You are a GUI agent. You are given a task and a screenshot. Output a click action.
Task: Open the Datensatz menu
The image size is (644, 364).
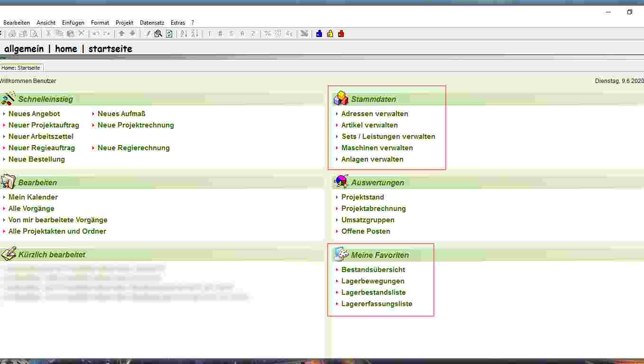click(x=152, y=23)
